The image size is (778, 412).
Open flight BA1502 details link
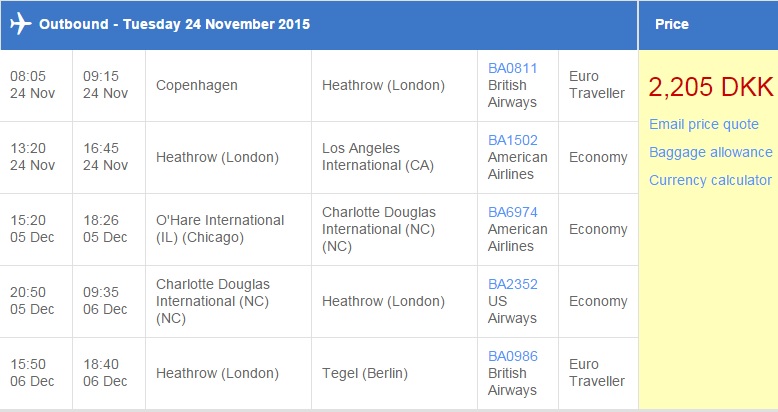pyautogui.click(x=513, y=140)
